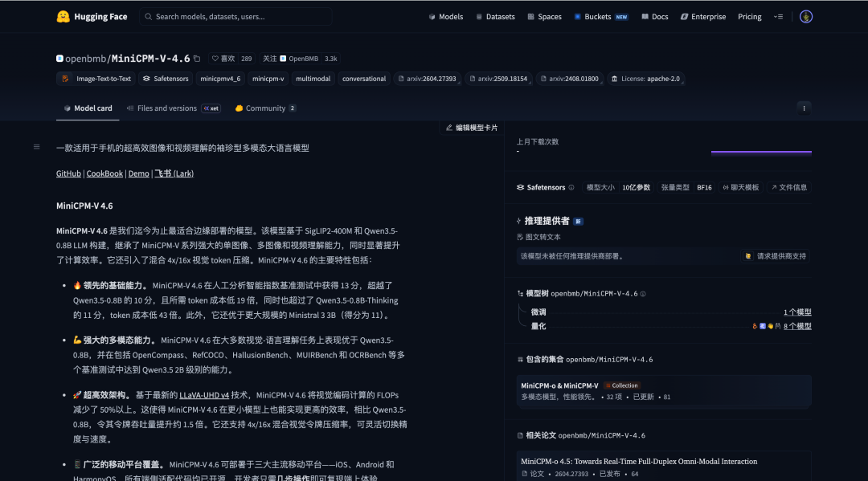Image resolution: width=868 pixels, height=481 pixels.
Task: Click the BF16 tensor type value
Action: [x=704, y=187]
